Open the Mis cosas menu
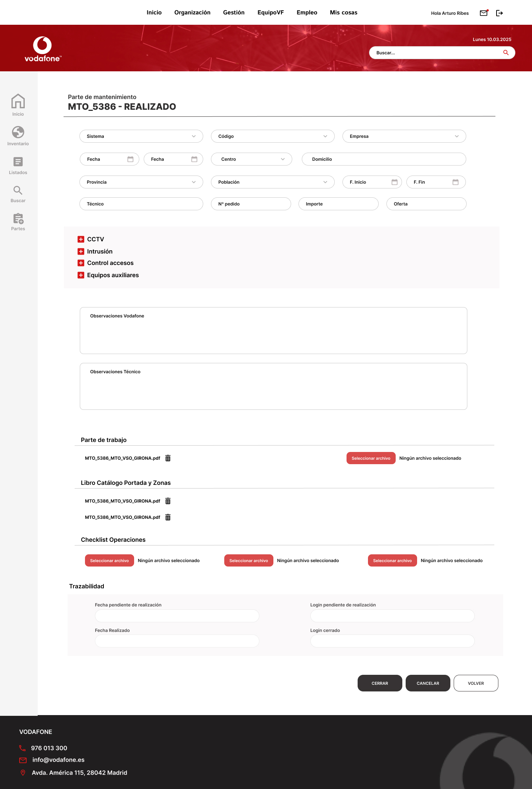Image resolution: width=532 pixels, height=789 pixels. click(344, 13)
